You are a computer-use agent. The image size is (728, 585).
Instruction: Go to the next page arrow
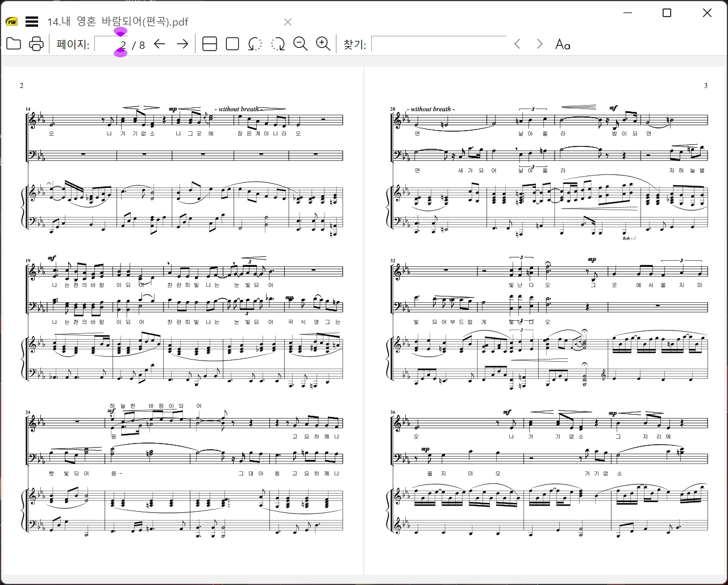click(182, 44)
